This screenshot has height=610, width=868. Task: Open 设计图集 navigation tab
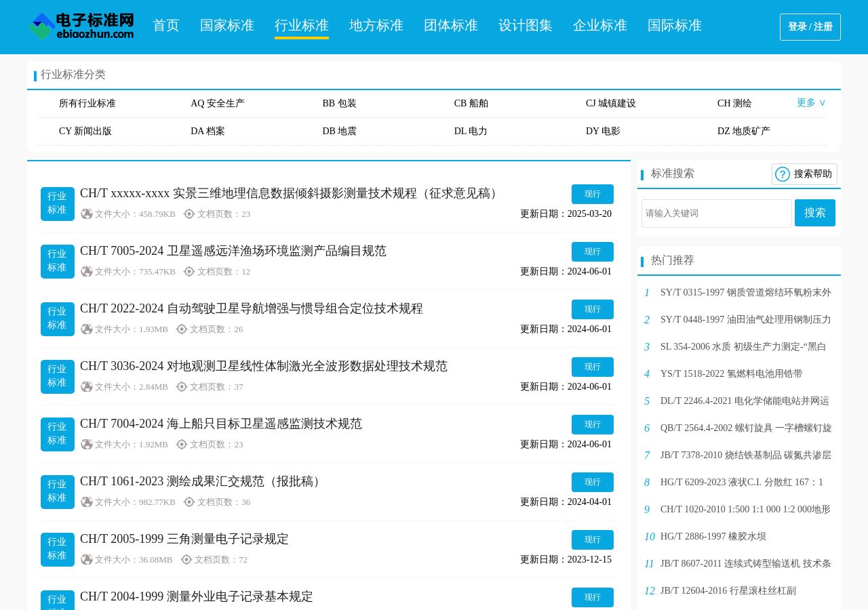pos(526,26)
